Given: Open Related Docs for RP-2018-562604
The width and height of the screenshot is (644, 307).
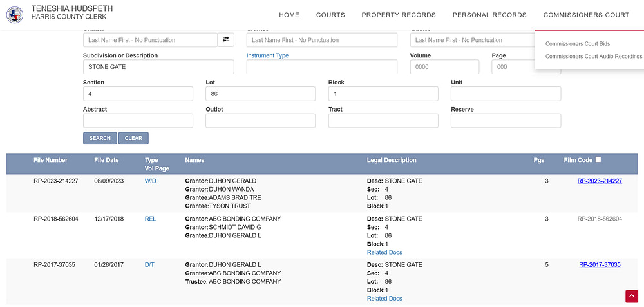Looking at the screenshot, I should (384, 252).
